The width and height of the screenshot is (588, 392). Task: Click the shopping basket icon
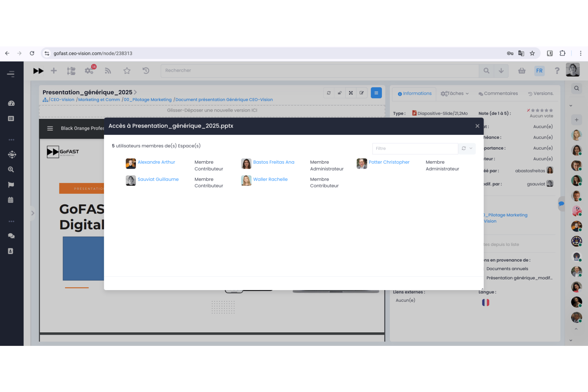[522, 71]
